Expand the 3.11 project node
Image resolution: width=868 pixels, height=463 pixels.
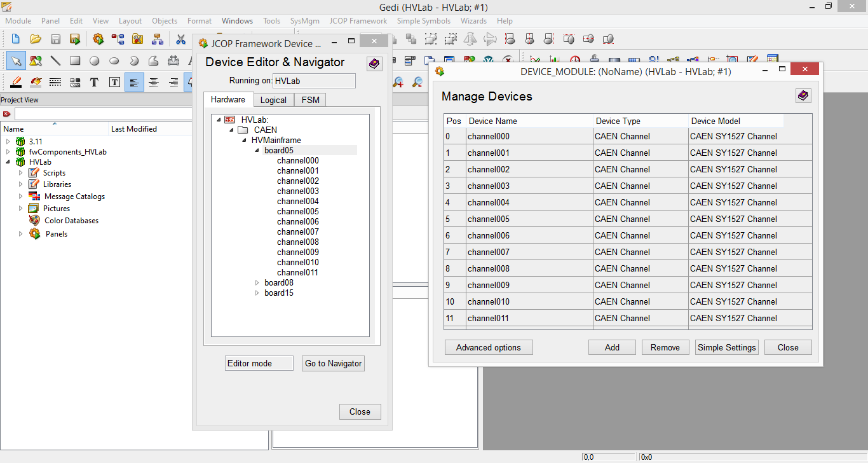pyautogui.click(x=8, y=141)
